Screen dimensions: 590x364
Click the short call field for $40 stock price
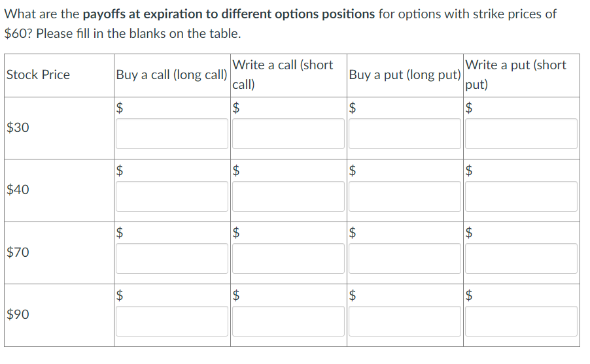(x=288, y=196)
